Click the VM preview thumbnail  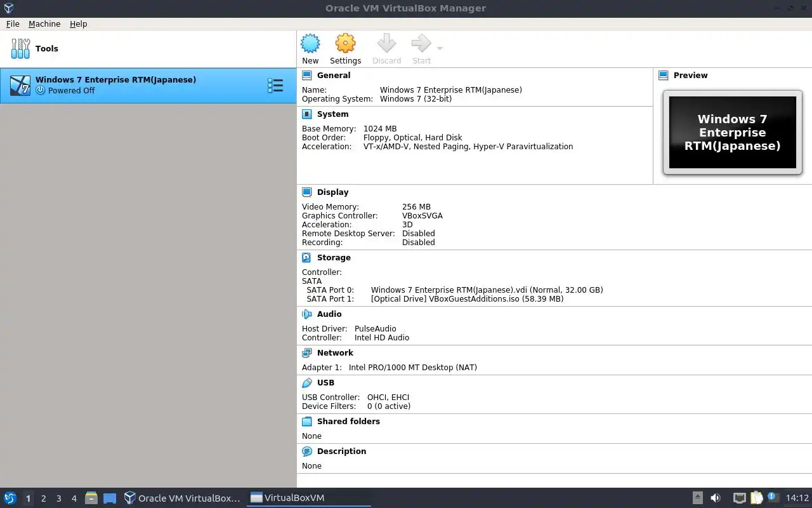click(733, 132)
